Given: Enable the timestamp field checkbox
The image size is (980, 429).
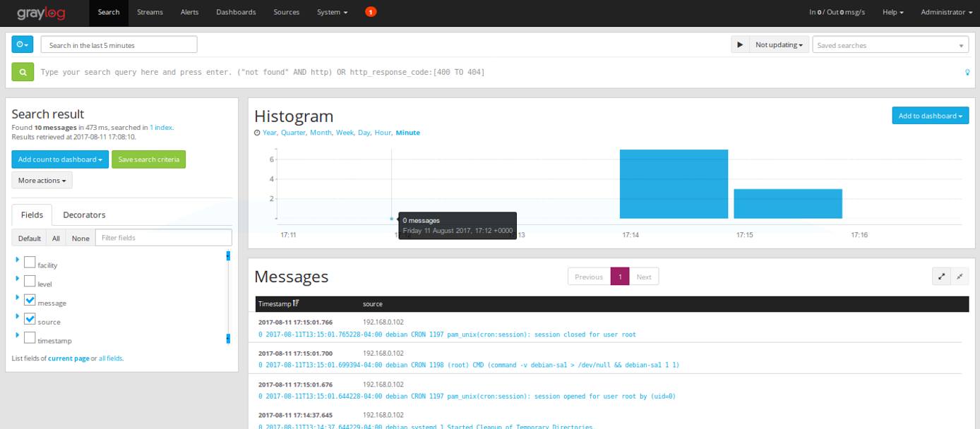Looking at the screenshot, I should [30, 337].
